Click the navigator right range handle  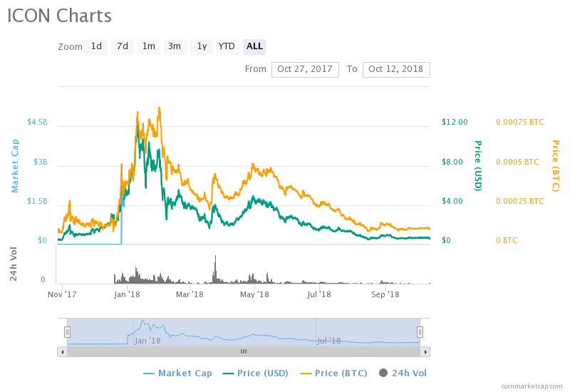coord(420,332)
